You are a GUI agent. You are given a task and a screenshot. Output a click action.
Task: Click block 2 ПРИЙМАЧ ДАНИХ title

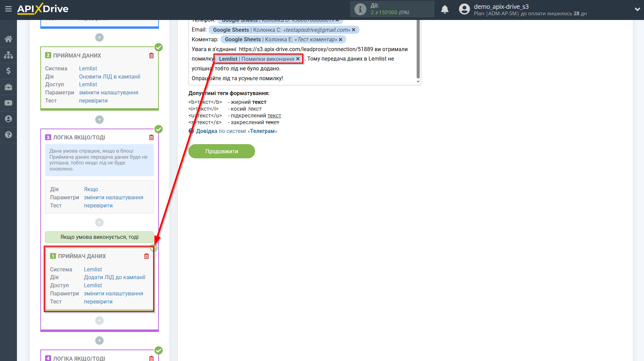77,55
